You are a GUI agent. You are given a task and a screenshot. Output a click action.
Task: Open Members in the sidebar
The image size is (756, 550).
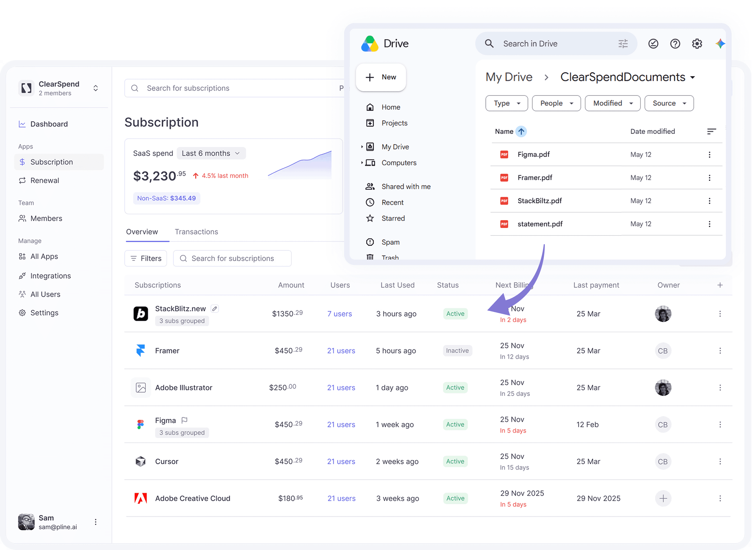(46, 219)
